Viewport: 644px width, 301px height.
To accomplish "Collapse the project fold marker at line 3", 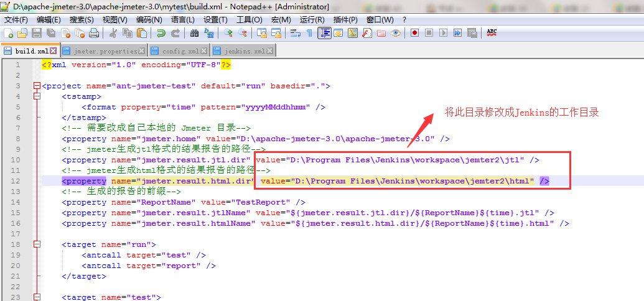I will coord(37,86).
